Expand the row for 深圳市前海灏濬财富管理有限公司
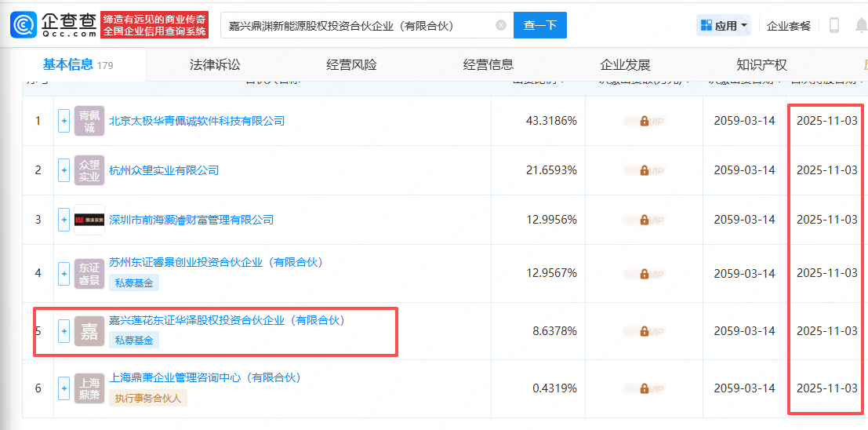The image size is (868, 430). point(64,220)
